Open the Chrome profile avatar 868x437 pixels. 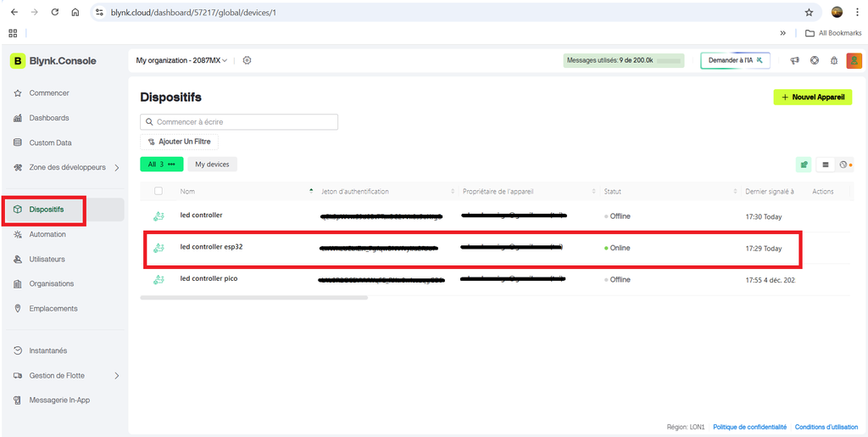pos(837,12)
